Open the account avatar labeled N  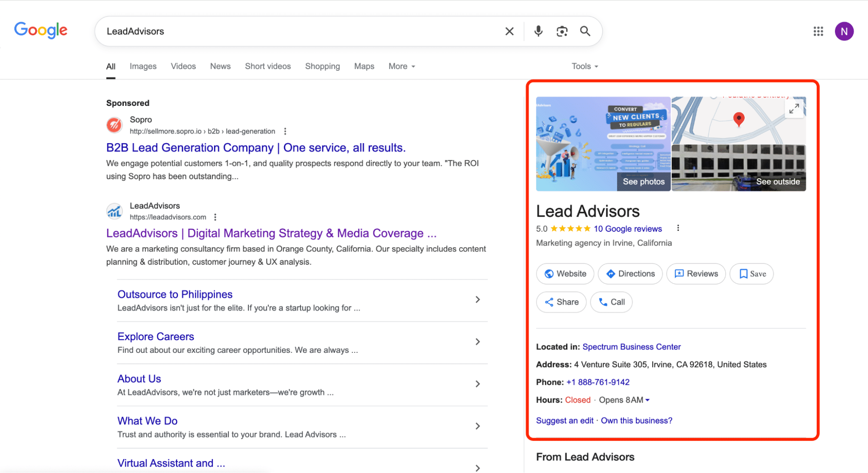[x=844, y=31]
